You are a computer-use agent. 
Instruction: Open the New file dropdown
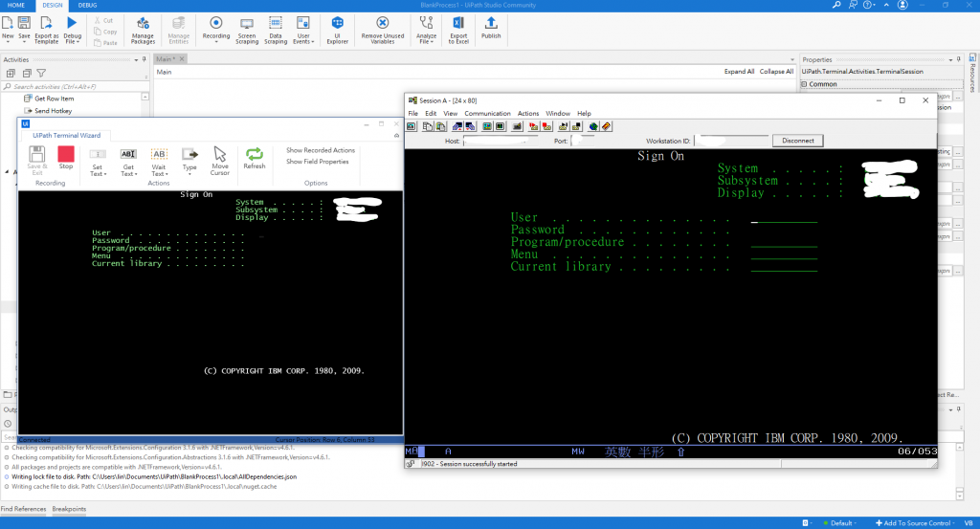click(8, 42)
